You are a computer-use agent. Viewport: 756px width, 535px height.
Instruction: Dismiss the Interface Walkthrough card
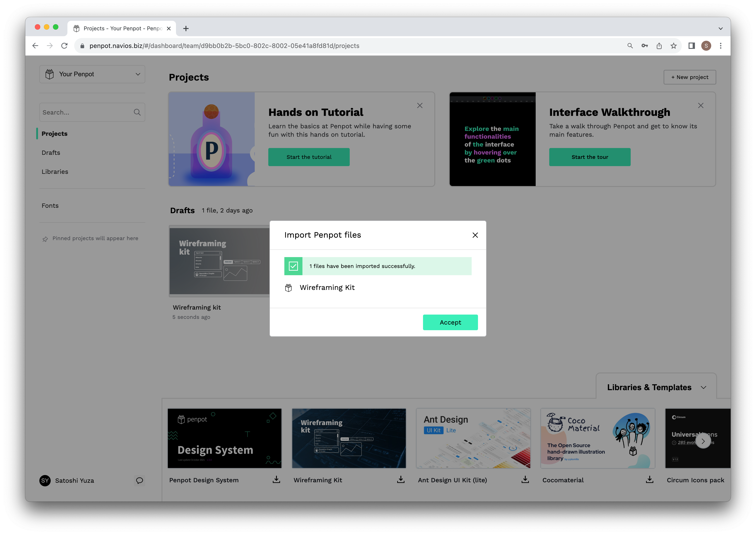[700, 105]
